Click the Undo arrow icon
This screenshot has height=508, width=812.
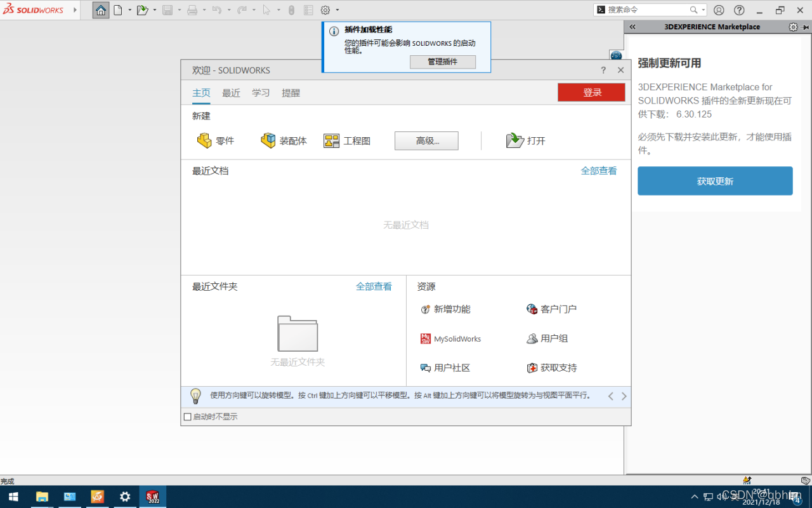(216, 10)
